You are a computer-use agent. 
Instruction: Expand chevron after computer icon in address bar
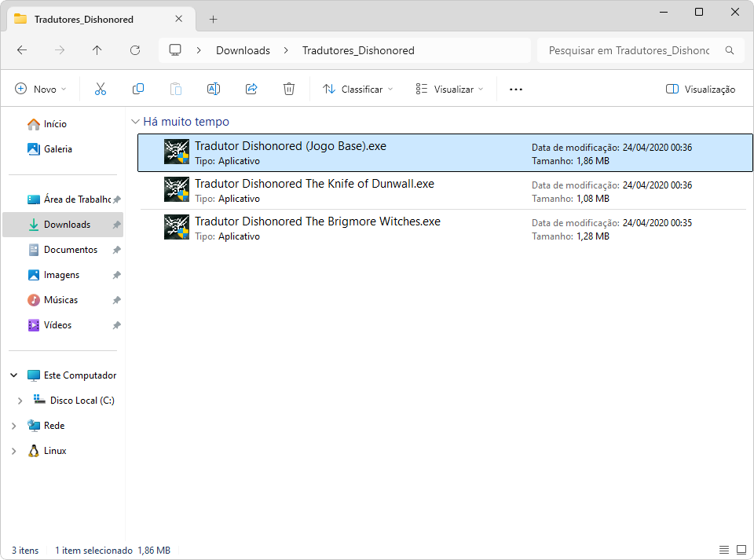tap(199, 50)
